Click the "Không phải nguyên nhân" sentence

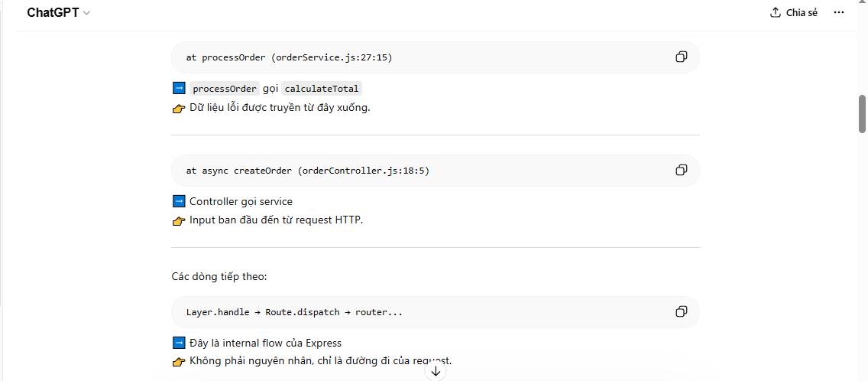(x=321, y=361)
